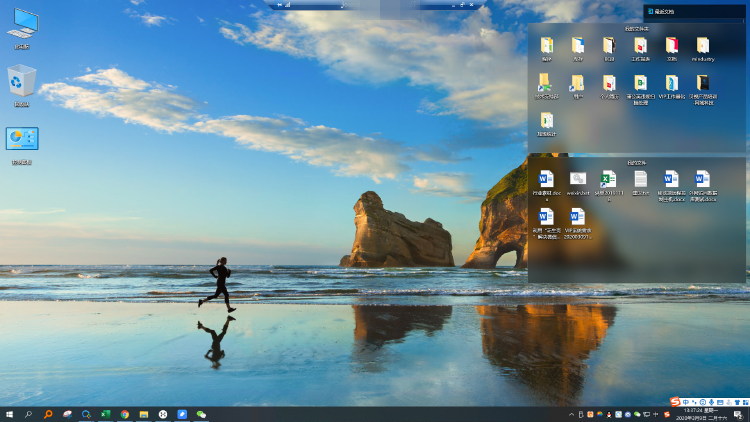Open the dark-covered folder in the second fence row
This screenshot has width=750, height=422.
(703, 89)
